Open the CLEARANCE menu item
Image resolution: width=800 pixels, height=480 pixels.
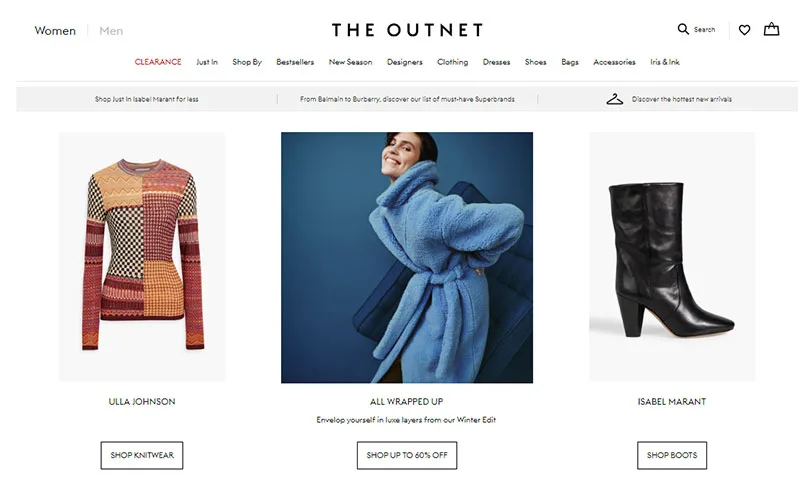coord(158,62)
